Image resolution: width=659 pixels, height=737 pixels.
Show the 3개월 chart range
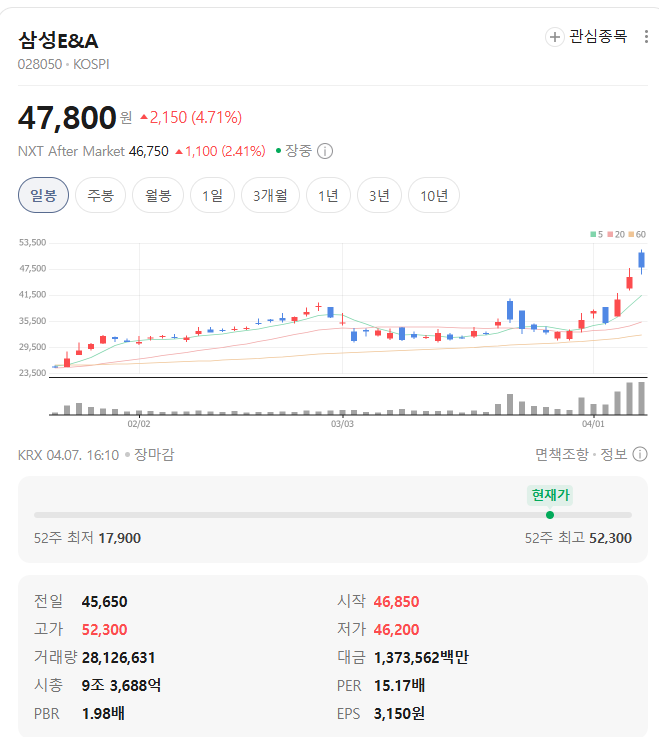(270, 195)
